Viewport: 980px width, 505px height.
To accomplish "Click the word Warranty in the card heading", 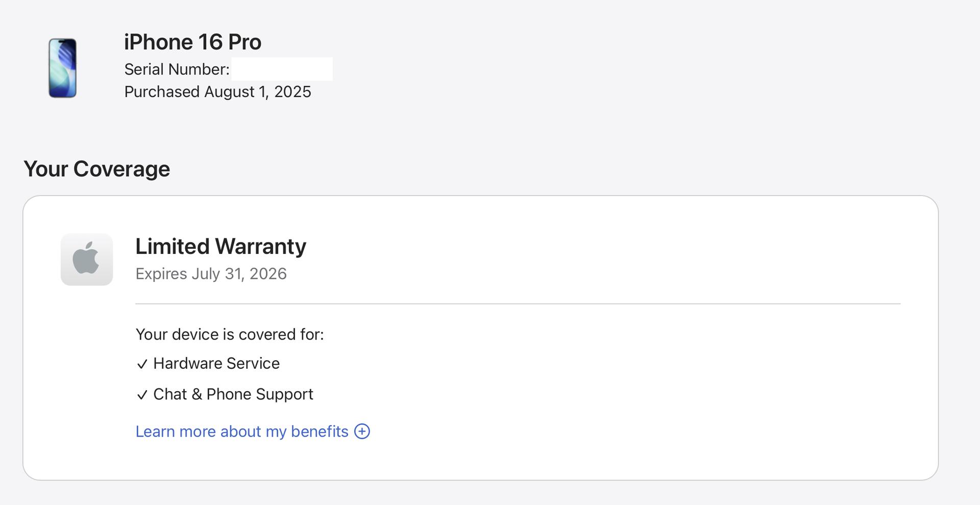I will [260, 247].
